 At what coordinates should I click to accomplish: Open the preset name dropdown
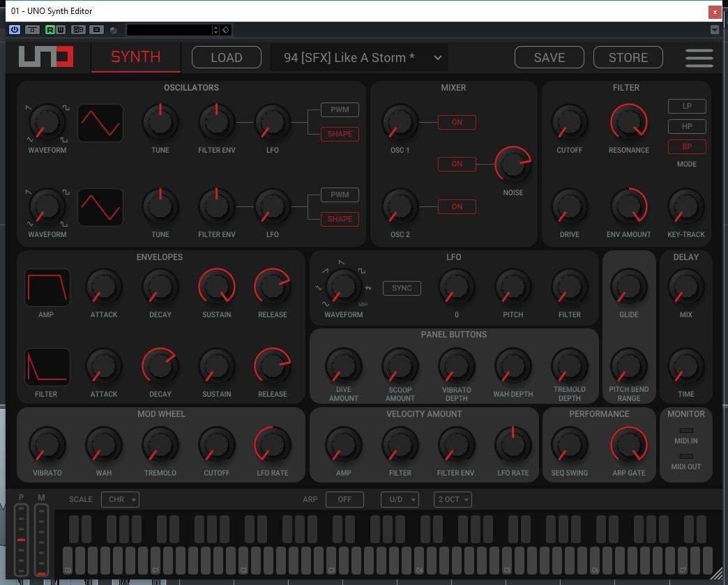click(x=359, y=58)
